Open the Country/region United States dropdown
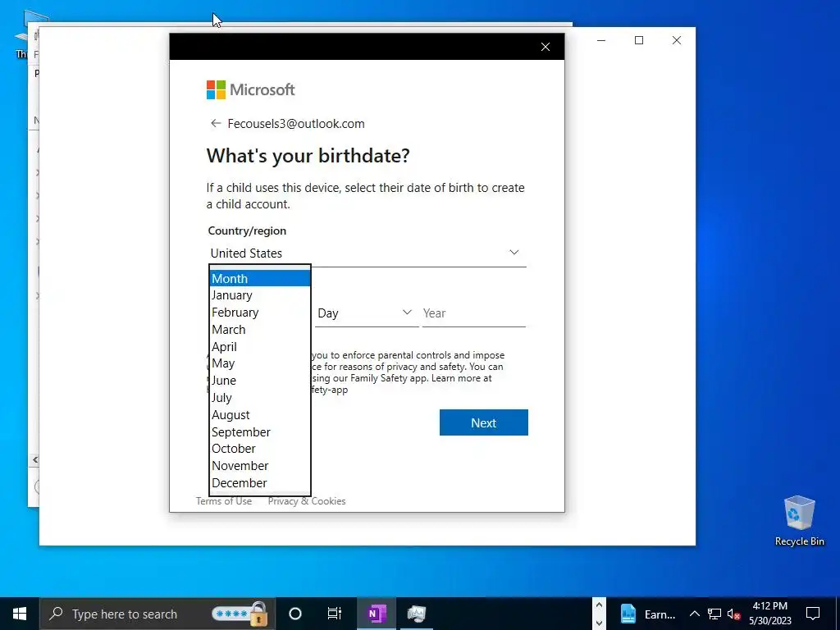This screenshot has width=840, height=630. [x=367, y=253]
